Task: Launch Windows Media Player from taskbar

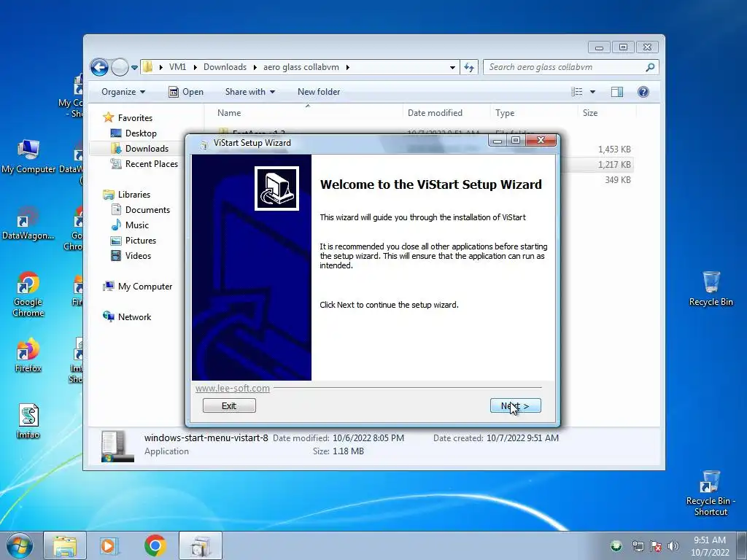Action: coord(109,546)
